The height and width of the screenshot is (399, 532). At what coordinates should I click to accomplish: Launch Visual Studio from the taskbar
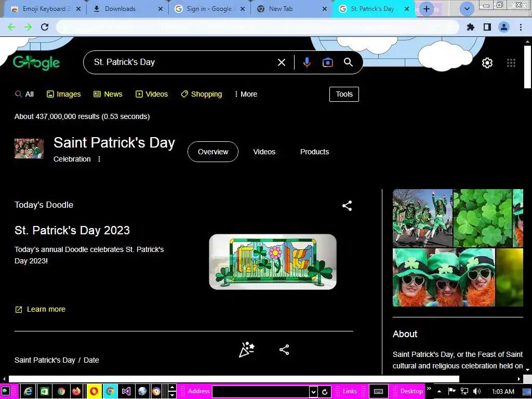[126, 391]
